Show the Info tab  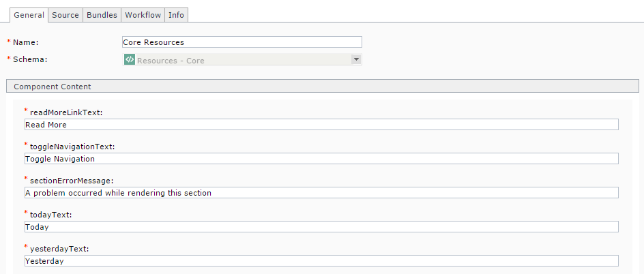(176, 15)
